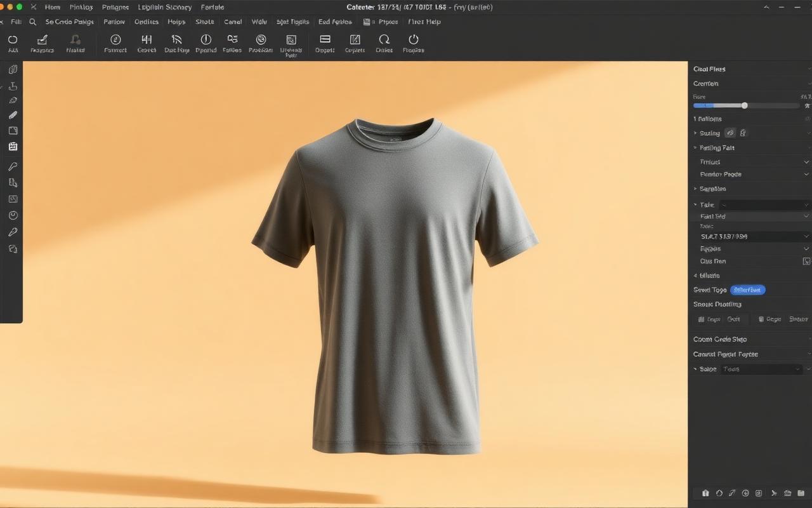Viewport: 812px width, 508px height.
Task: Expand the Suzing section
Action: point(695,133)
